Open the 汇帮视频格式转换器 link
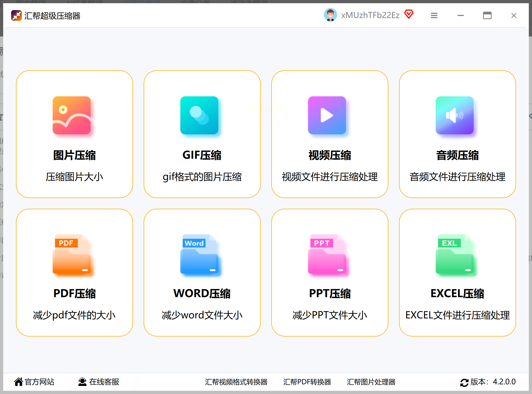532x394 pixels. [x=236, y=382]
